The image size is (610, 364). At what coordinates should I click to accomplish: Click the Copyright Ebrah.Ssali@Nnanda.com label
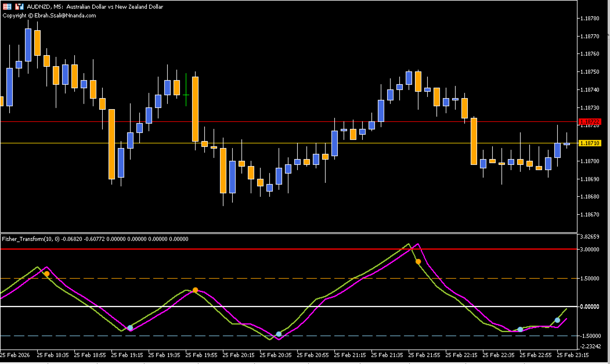(x=49, y=16)
